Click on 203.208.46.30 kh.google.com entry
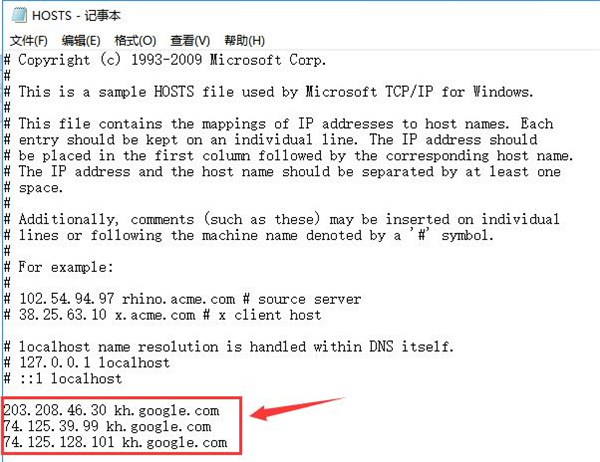The width and height of the screenshot is (600, 462). [111, 410]
